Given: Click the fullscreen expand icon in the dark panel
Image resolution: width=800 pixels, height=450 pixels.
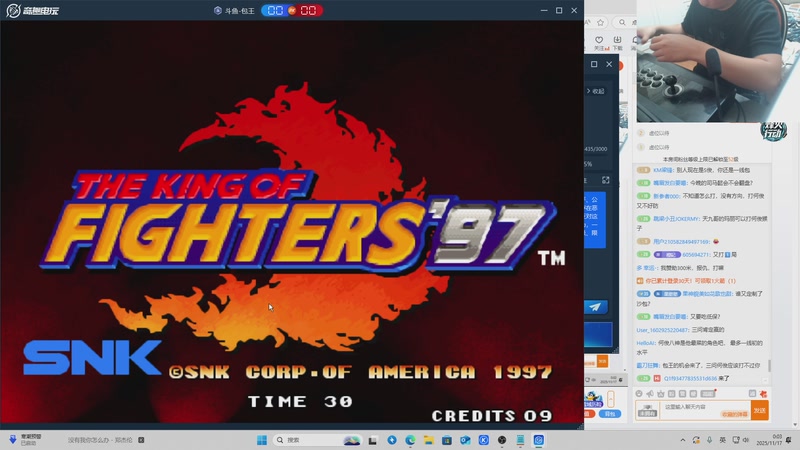Looking at the screenshot, I should pyautogui.click(x=606, y=180).
